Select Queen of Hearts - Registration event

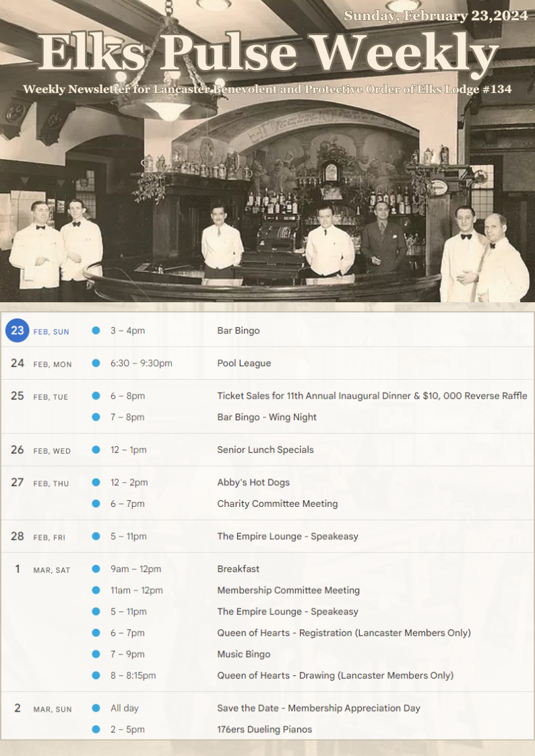pyautogui.click(x=344, y=633)
